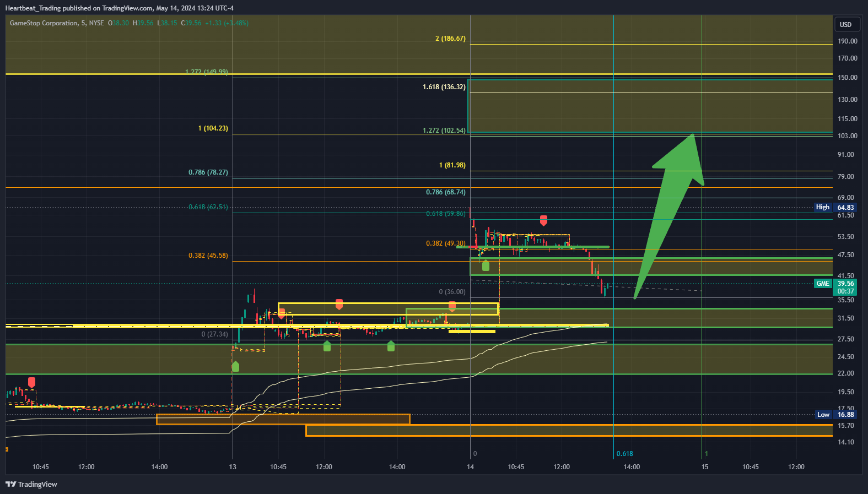Click the 115.00 price axis label
This screenshot has width=868, height=494.
847,119
